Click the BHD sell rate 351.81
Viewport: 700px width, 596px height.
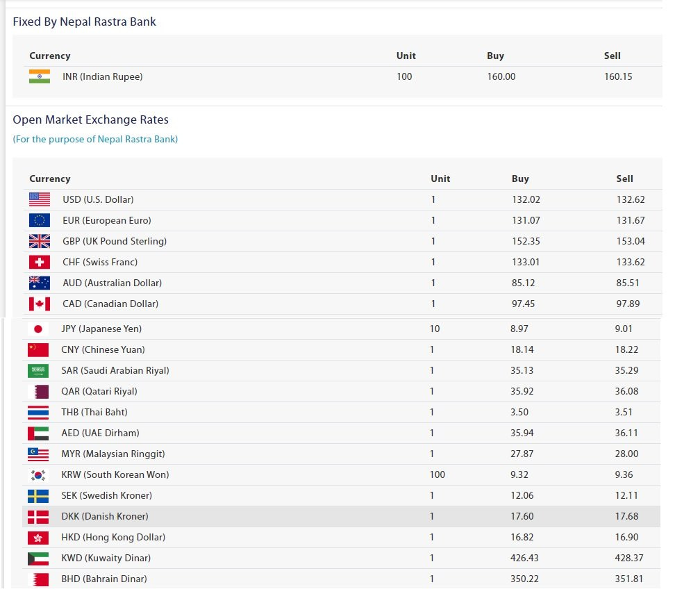629,579
